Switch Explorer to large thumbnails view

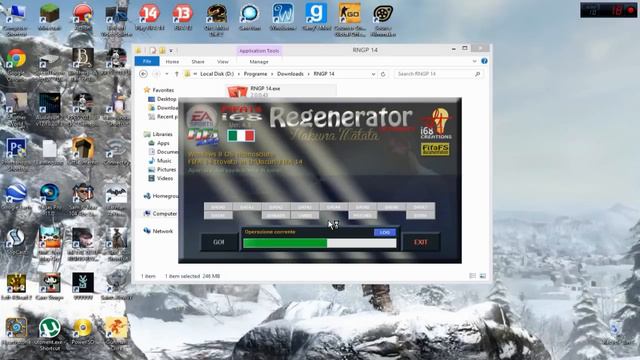(x=482, y=276)
